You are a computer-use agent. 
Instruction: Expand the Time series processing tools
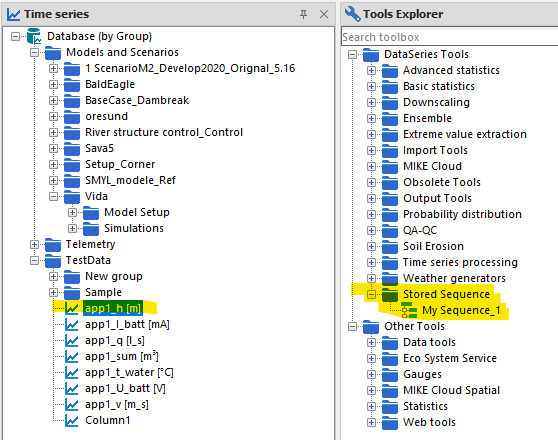371,263
